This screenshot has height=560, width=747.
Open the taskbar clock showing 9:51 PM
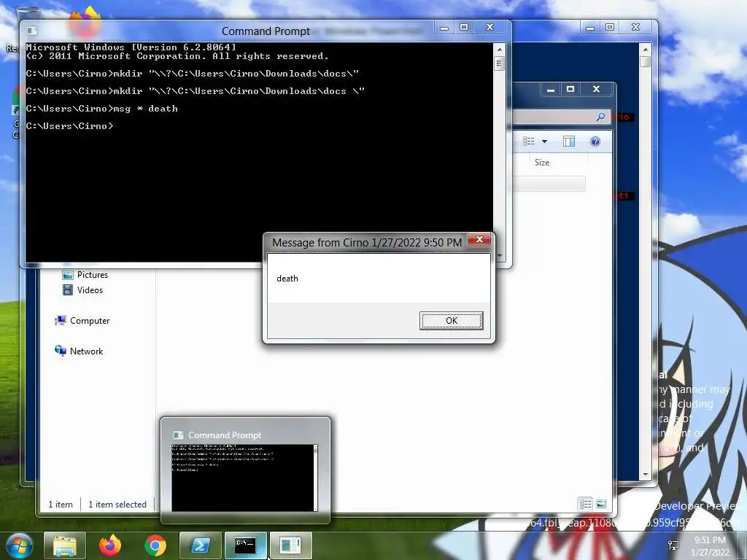[x=710, y=546]
